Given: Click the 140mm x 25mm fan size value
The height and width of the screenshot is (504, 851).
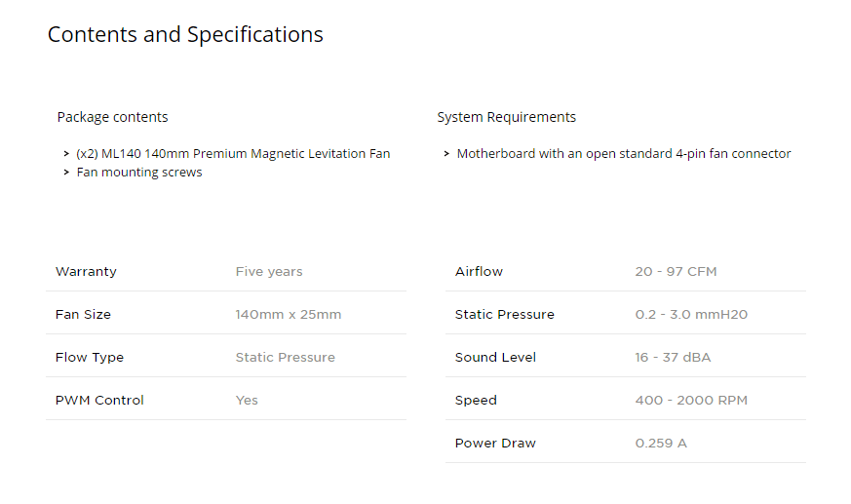Looking at the screenshot, I should pyautogui.click(x=289, y=315).
